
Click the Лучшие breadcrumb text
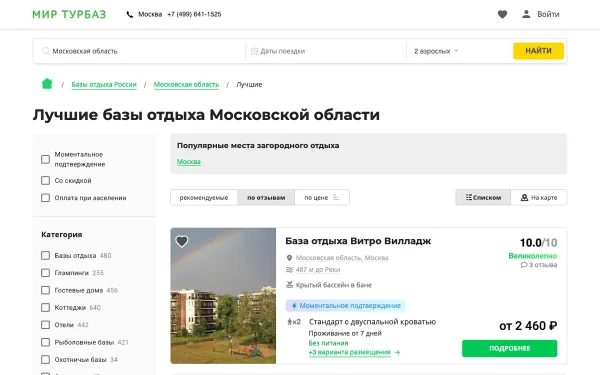coord(249,85)
